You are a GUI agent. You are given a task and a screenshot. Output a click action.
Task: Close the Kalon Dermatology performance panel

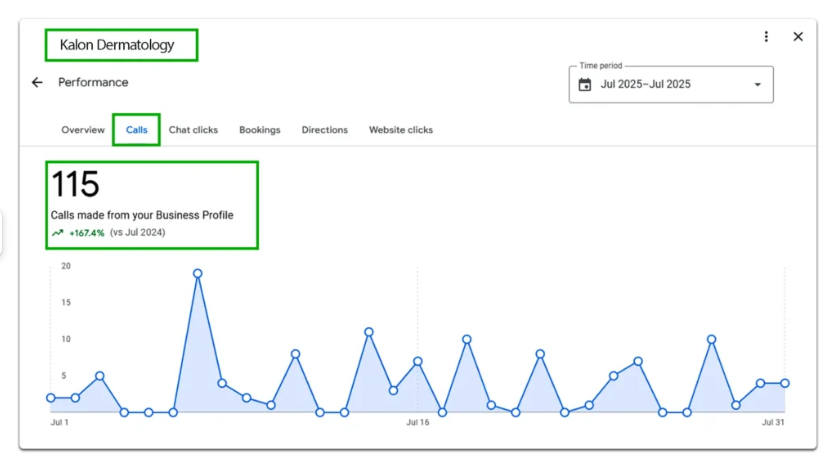(x=798, y=37)
